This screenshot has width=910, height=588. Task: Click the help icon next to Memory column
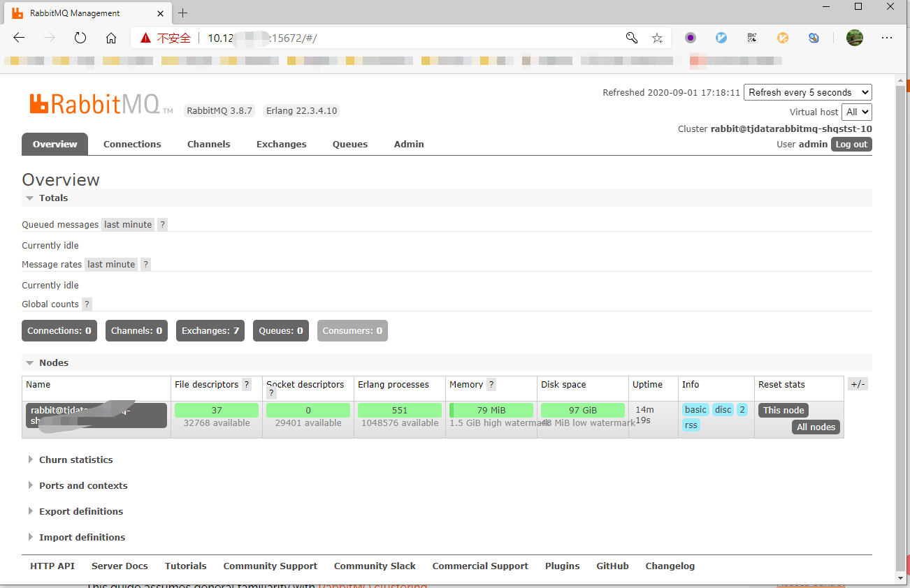tap(491, 384)
